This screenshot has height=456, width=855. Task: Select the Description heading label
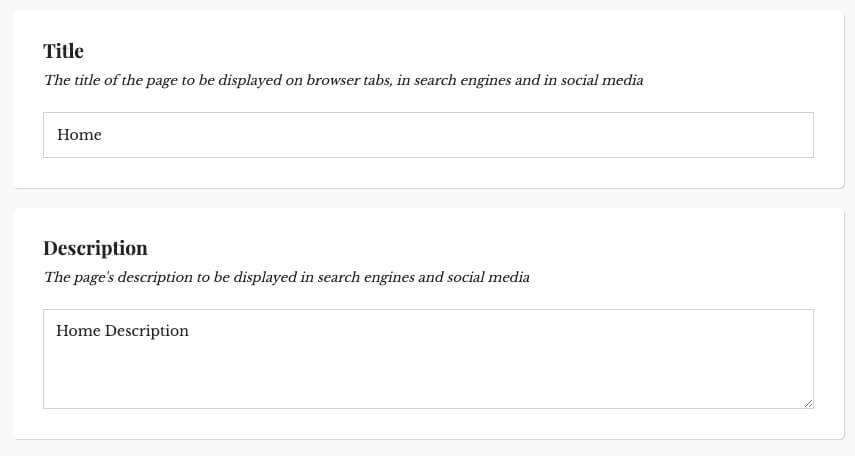[95, 248]
